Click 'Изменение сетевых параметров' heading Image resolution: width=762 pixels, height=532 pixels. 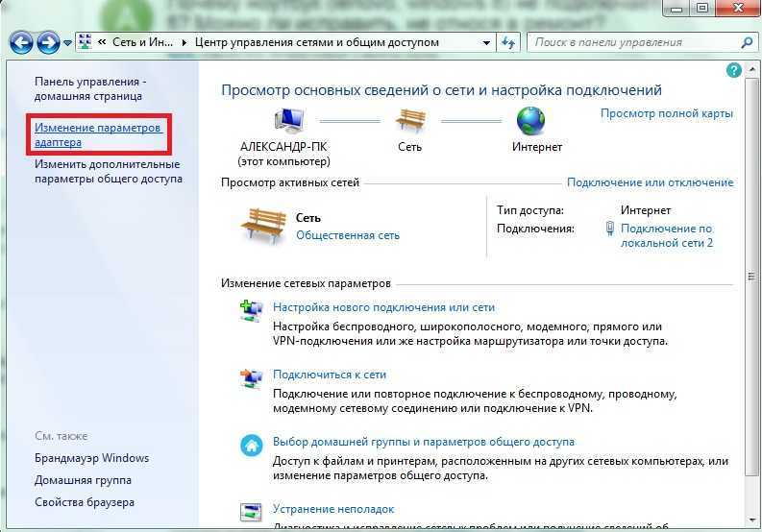[x=306, y=283]
